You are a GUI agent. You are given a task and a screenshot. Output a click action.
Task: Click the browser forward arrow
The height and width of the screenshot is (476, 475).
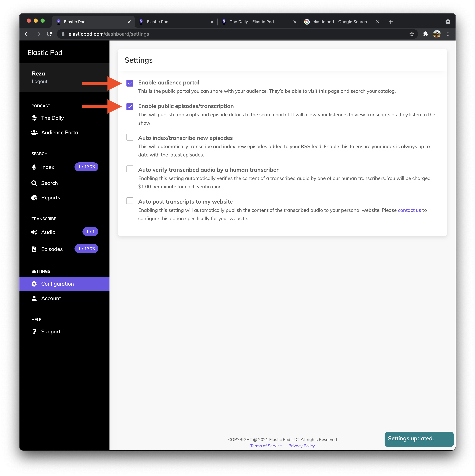38,34
